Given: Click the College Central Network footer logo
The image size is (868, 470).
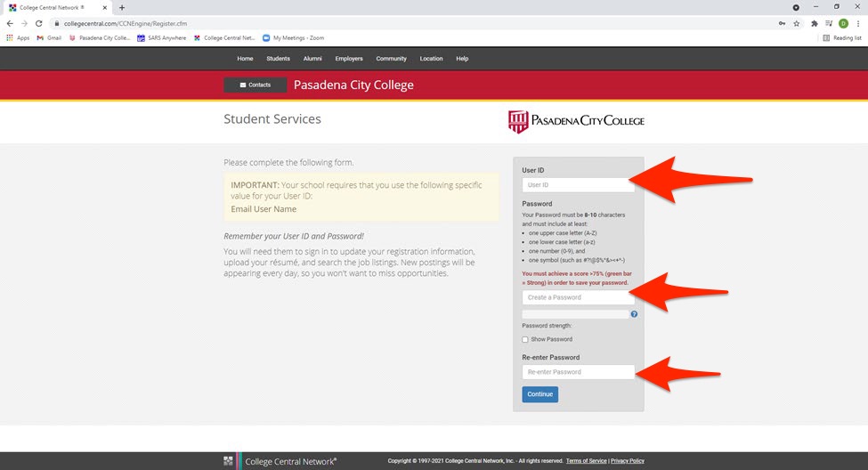Looking at the screenshot, I should pyautogui.click(x=280, y=461).
